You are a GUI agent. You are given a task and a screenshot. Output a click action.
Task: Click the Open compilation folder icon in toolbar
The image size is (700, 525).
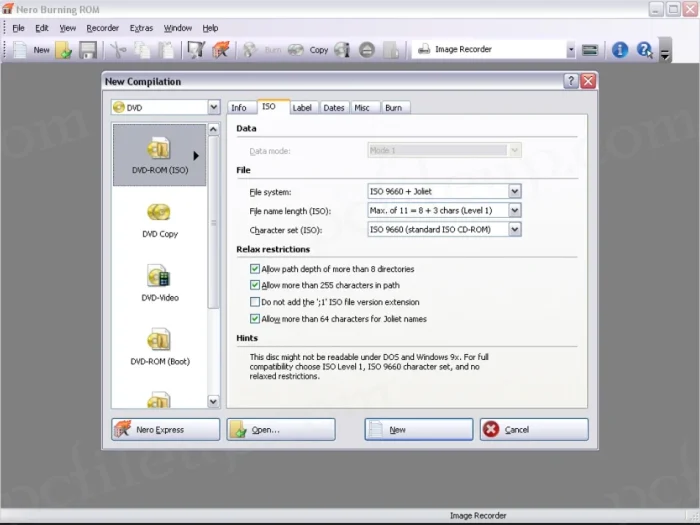64,50
